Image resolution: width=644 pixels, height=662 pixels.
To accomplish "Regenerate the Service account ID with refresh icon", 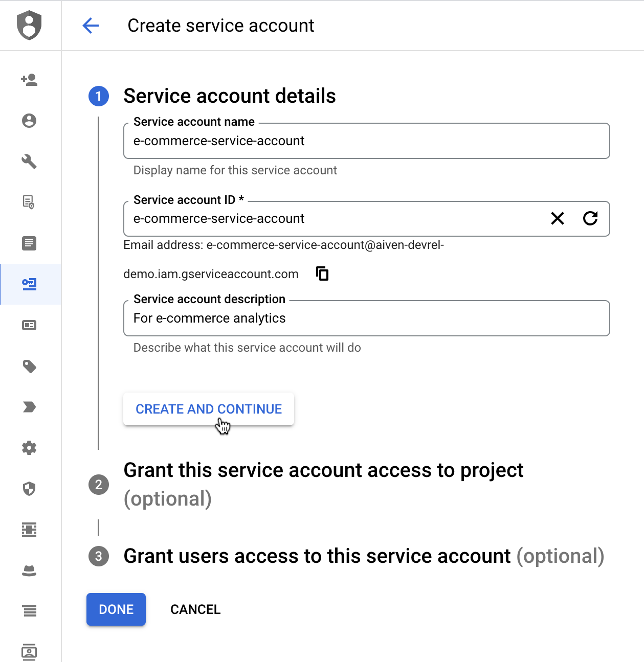I will [x=591, y=219].
